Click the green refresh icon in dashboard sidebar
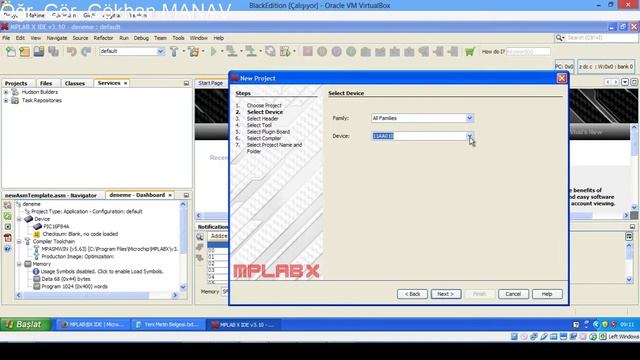The image size is (640, 360). [x=7, y=216]
